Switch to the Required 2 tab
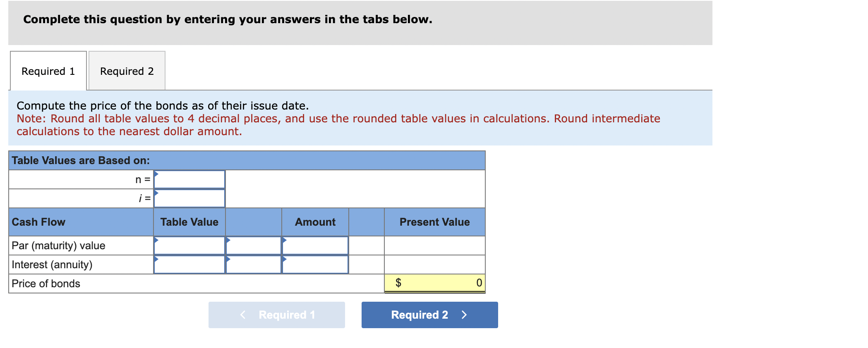This screenshot has height=348, width=868. point(126,71)
